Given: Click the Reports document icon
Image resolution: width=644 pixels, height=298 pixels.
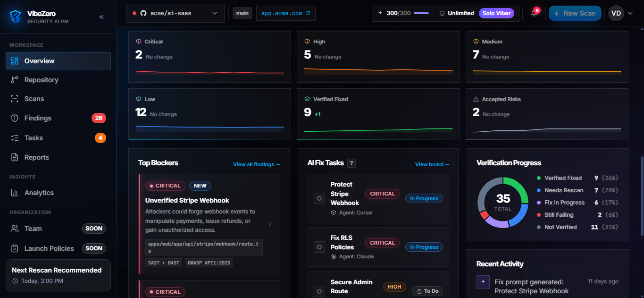Looking at the screenshot, I should pyautogui.click(x=15, y=157).
